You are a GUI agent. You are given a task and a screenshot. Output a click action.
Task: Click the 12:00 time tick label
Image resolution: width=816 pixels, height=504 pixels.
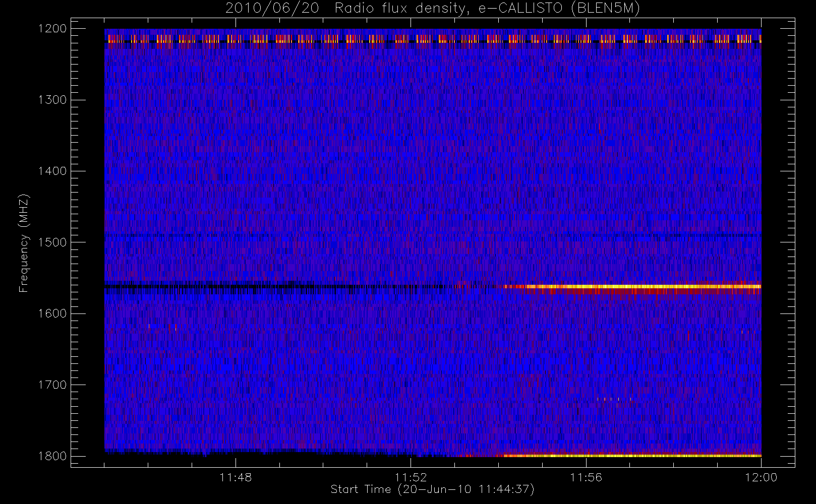coord(761,477)
